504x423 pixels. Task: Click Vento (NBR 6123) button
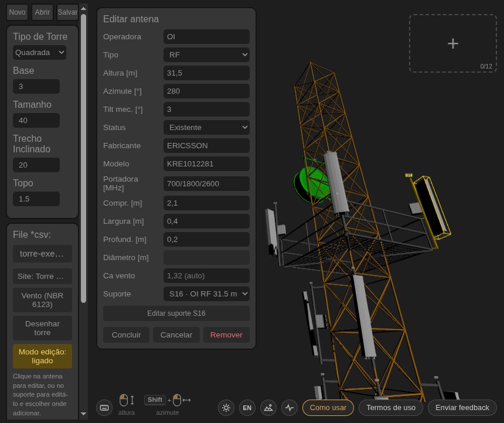coord(42,300)
